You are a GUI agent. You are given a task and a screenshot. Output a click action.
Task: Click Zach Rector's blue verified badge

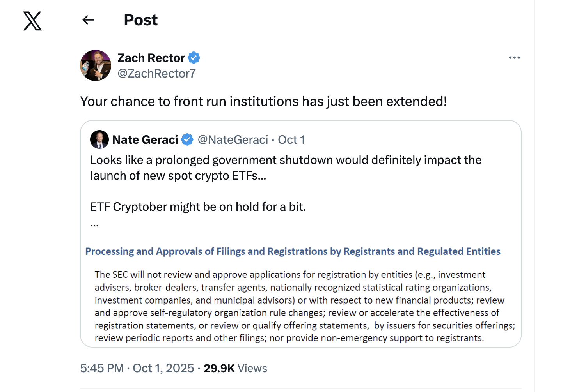pos(194,58)
